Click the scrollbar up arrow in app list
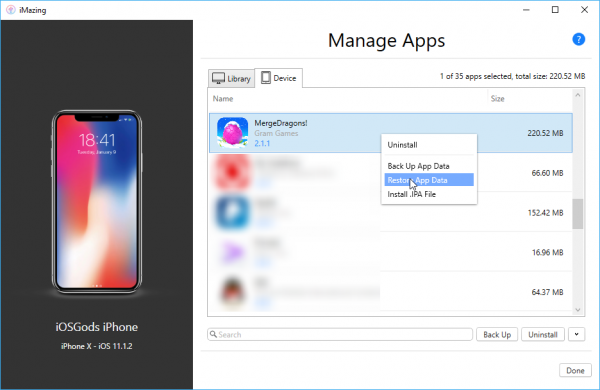The height and width of the screenshot is (390, 600). (x=578, y=95)
